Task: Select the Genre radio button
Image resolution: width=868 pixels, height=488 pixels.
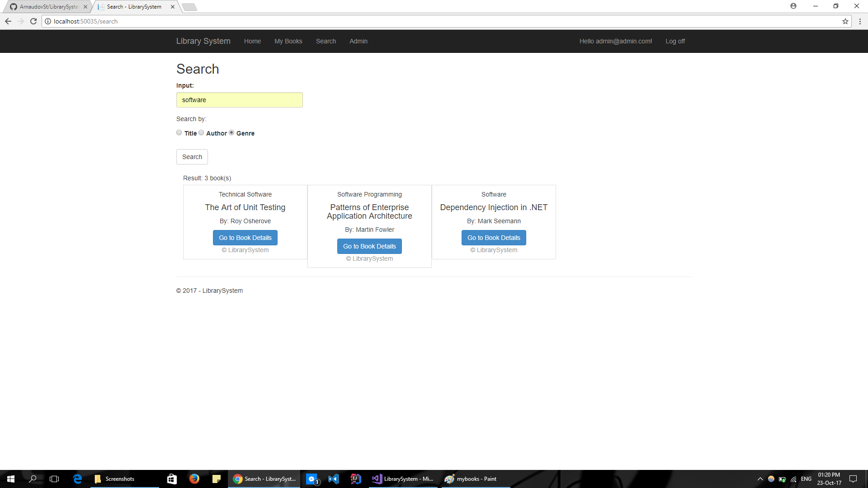Action: coord(231,133)
